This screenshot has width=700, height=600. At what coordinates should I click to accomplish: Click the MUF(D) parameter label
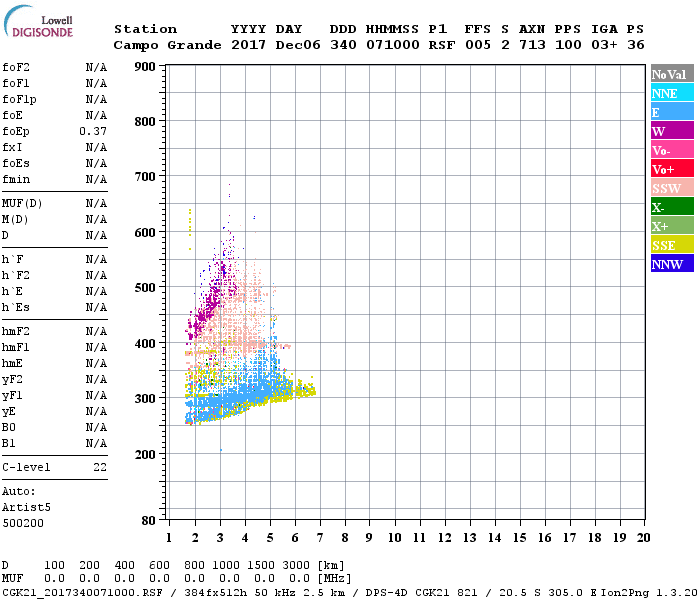coord(22,204)
